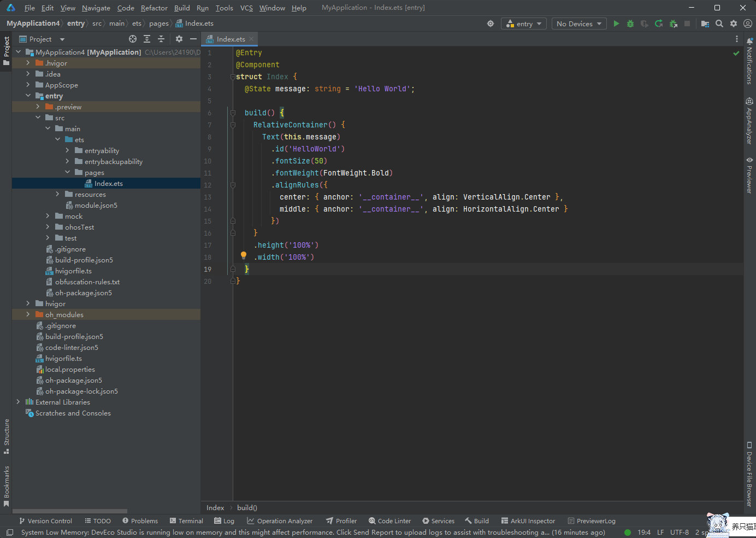The height and width of the screenshot is (538, 756).
Task: Open Project Structure folder icon
Action: pyautogui.click(x=705, y=24)
